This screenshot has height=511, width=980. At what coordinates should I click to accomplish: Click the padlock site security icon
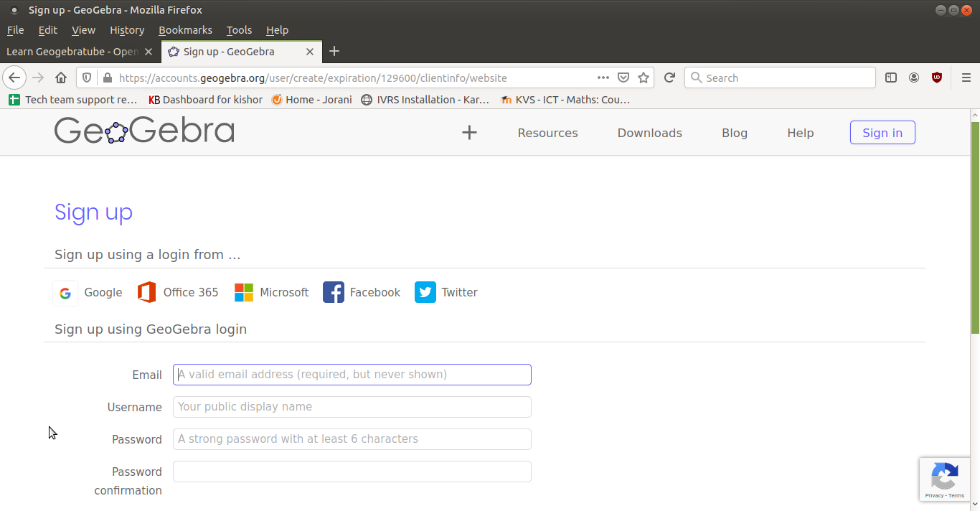click(x=107, y=78)
